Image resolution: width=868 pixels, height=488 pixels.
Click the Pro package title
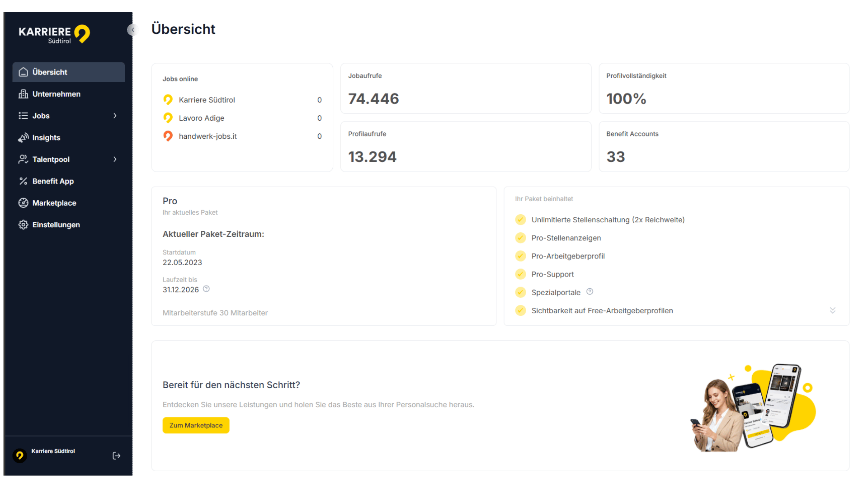tap(170, 201)
